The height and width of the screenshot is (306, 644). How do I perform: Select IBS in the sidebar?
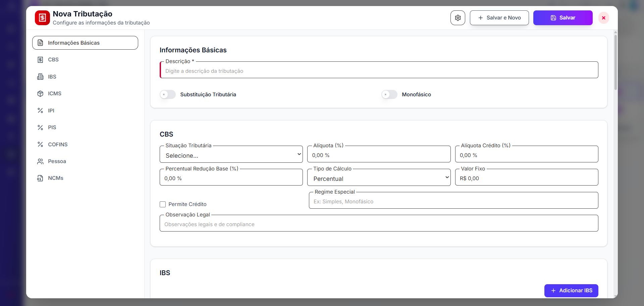[x=85, y=76]
